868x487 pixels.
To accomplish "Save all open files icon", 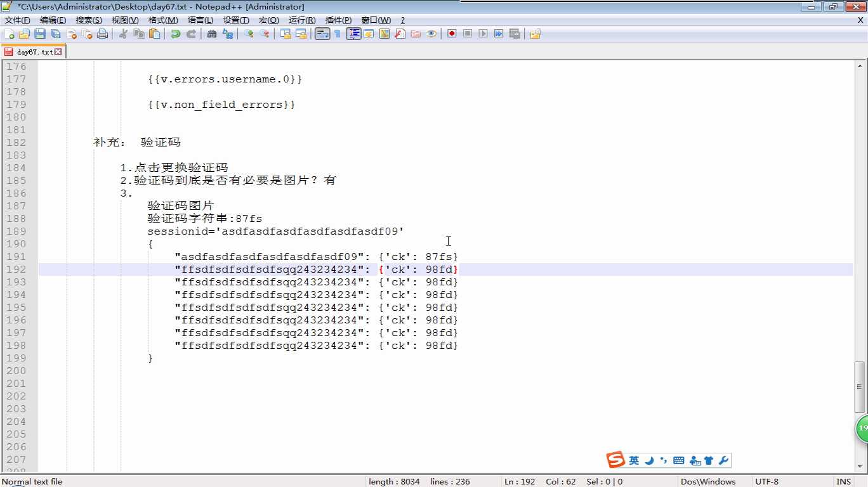I will tap(56, 34).
